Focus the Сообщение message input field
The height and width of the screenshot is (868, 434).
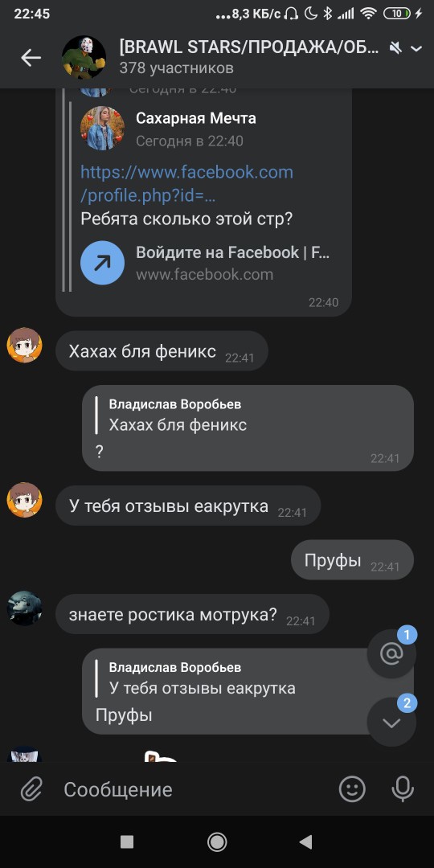pos(194,789)
